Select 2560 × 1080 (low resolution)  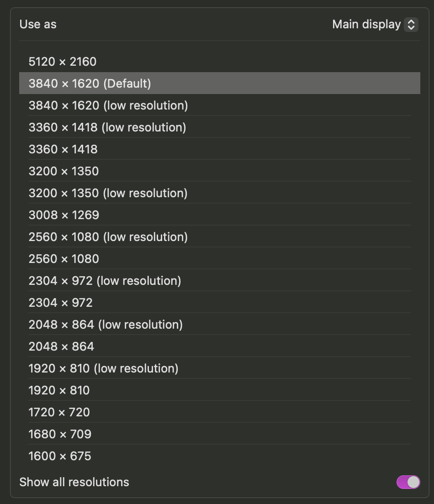108,237
